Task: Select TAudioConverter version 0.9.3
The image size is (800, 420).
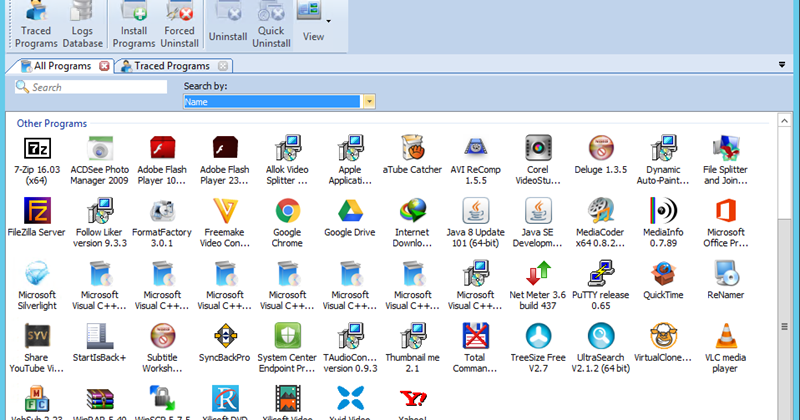Action: pyautogui.click(x=350, y=348)
